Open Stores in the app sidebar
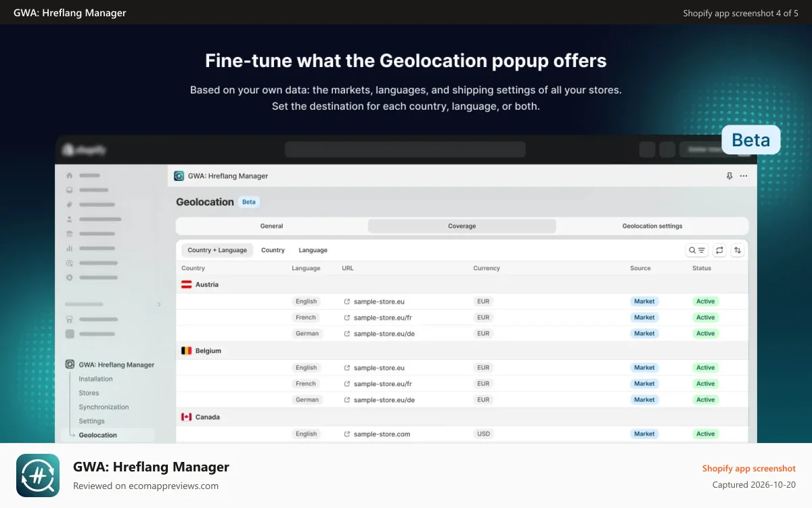The image size is (812, 508). click(89, 393)
